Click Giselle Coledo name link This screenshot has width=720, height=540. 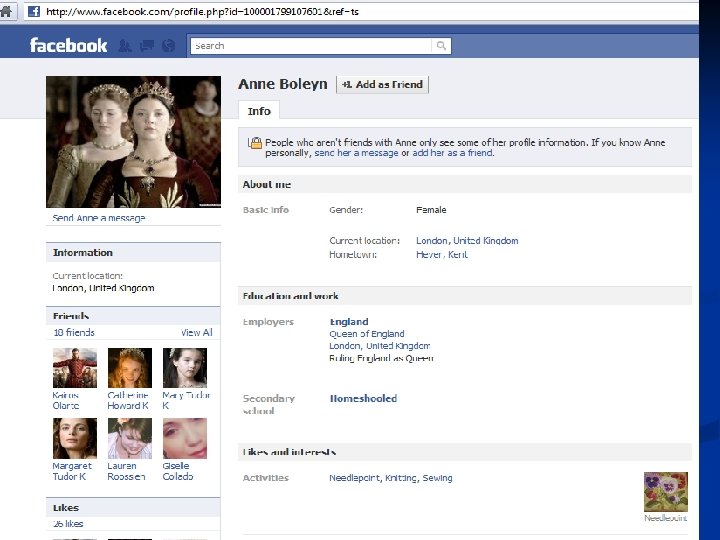(178, 471)
